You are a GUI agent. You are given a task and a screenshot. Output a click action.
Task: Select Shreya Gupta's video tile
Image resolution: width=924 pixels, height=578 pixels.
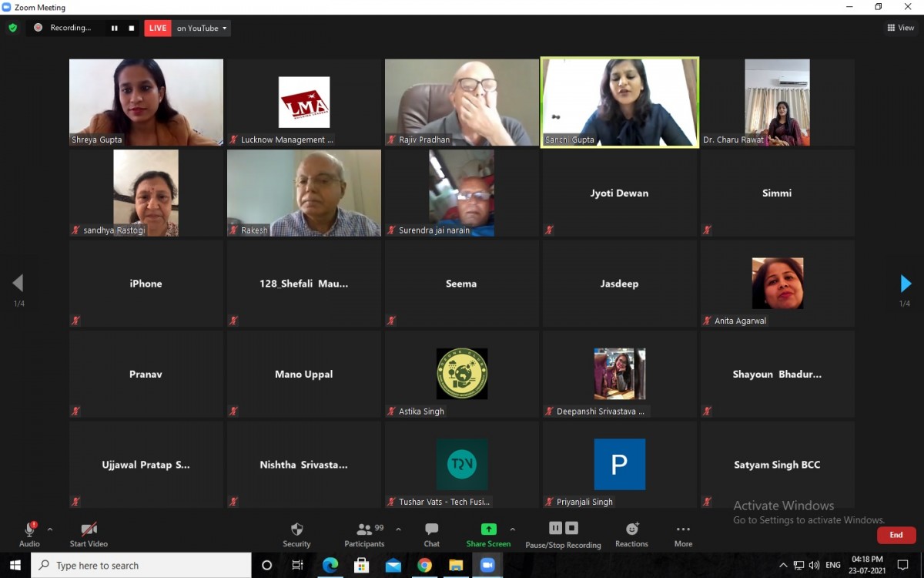click(x=146, y=102)
